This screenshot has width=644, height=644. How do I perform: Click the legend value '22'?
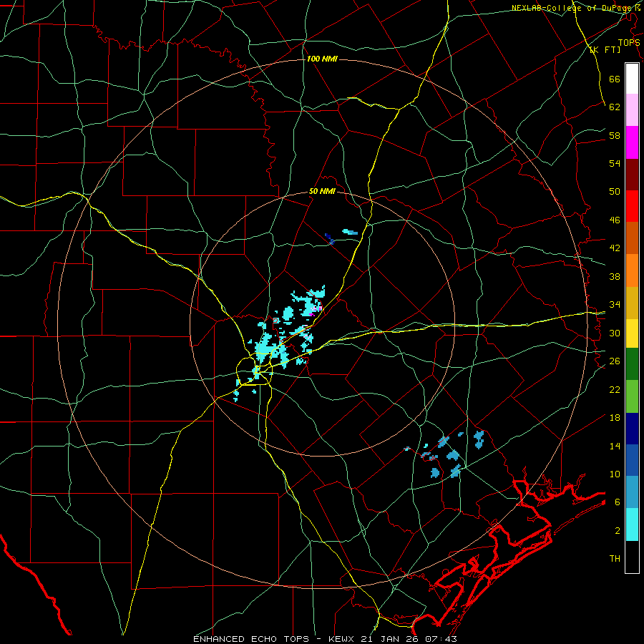[x=615, y=389]
